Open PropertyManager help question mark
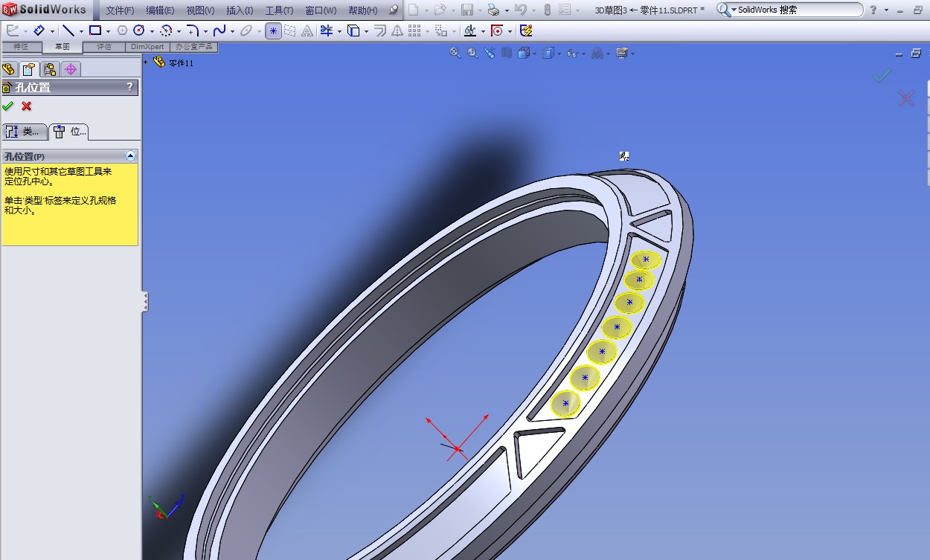Image resolution: width=930 pixels, height=560 pixels. coord(130,87)
